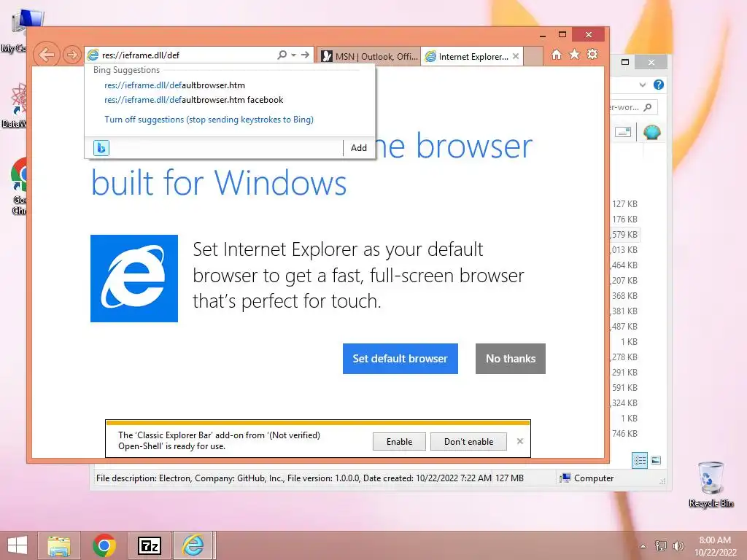Click Turn off suggestions link
This screenshot has width=747, height=560.
pos(209,120)
